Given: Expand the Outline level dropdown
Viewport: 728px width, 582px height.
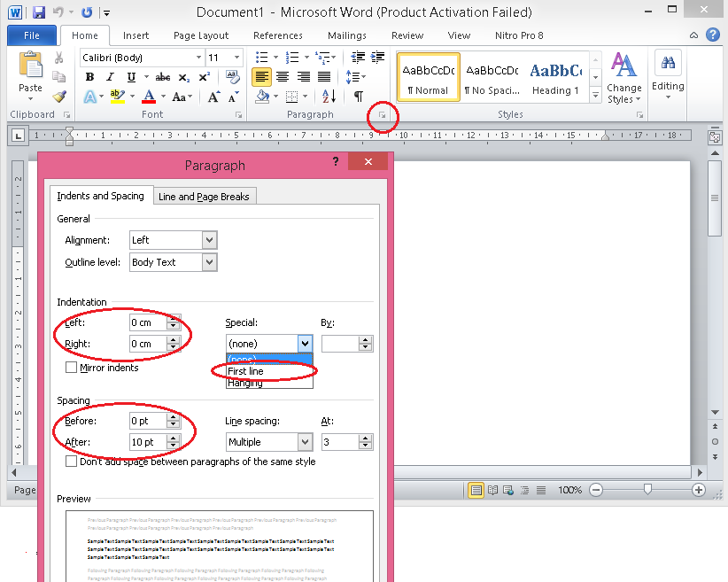Looking at the screenshot, I should [209, 262].
